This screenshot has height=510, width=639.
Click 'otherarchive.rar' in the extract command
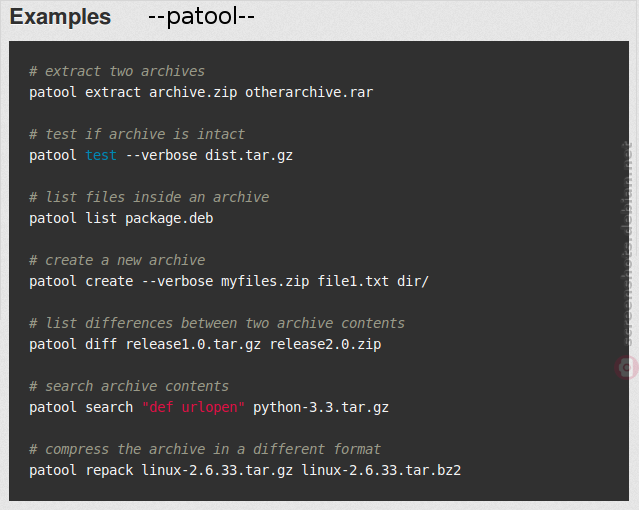[309, 92]
